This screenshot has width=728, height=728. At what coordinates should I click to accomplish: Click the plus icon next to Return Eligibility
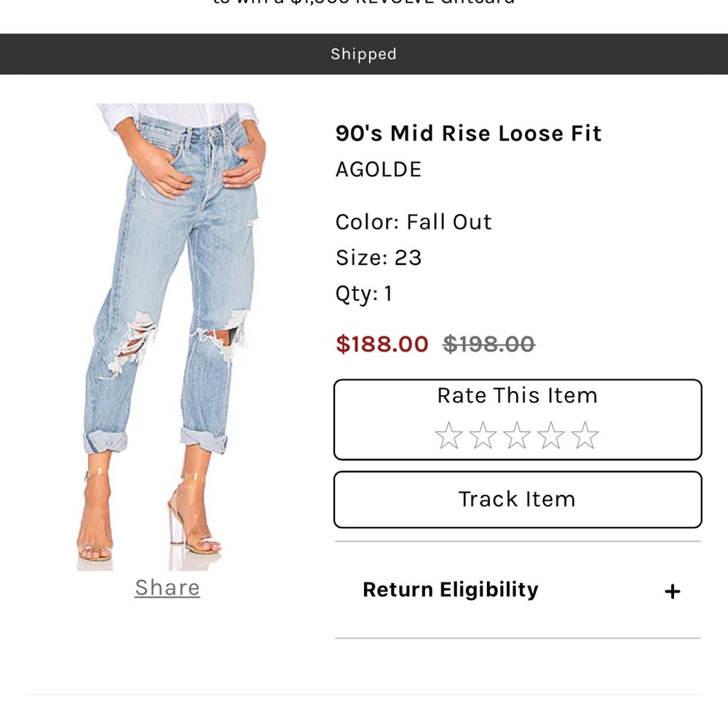coord(672,591)
